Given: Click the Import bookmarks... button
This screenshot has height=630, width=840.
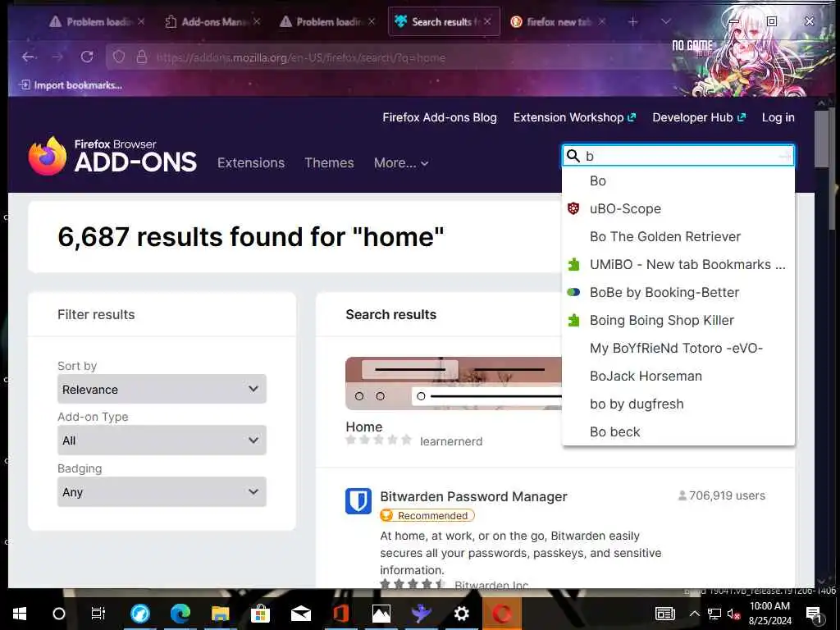Looking at the screenshot, I should tap(71, 85).
